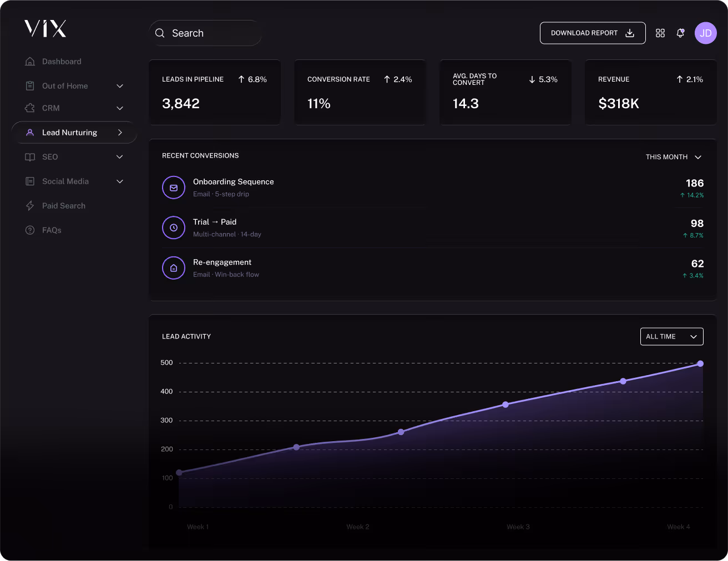Click the Onboarding Sequence mail icon
728x561 pixels.
pos(174,188)
